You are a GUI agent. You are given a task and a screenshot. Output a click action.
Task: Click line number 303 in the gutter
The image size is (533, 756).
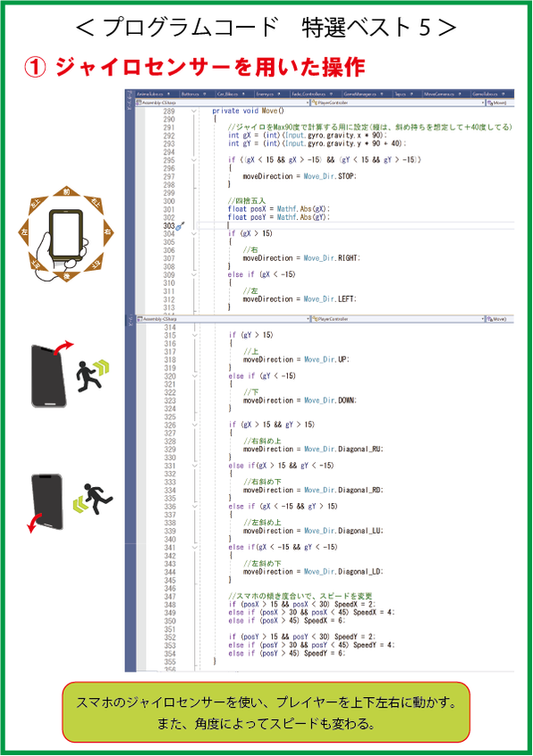(169, 226)
